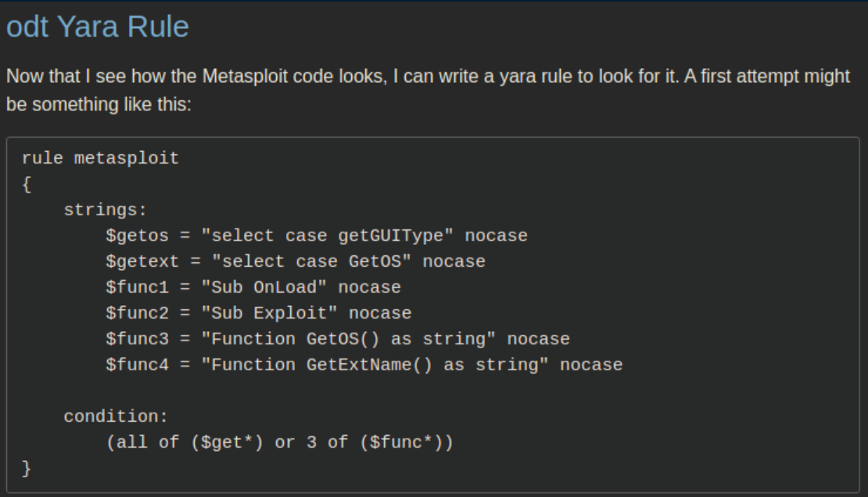Click the $func1 variable name
Screen dimensions: 868x497
[x=131, y=287]
